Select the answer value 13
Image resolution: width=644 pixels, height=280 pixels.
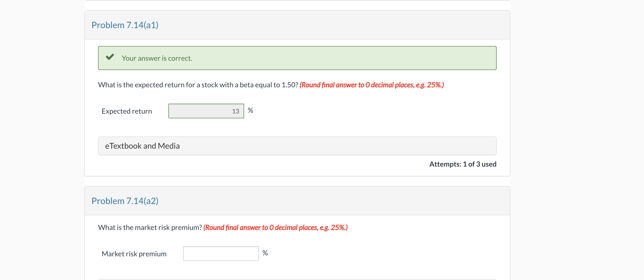(x=236, y=111)
